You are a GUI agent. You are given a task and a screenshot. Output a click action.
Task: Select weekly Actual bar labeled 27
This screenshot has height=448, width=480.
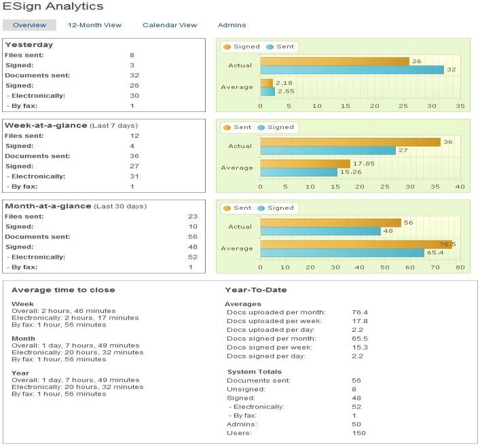(328, 151)
